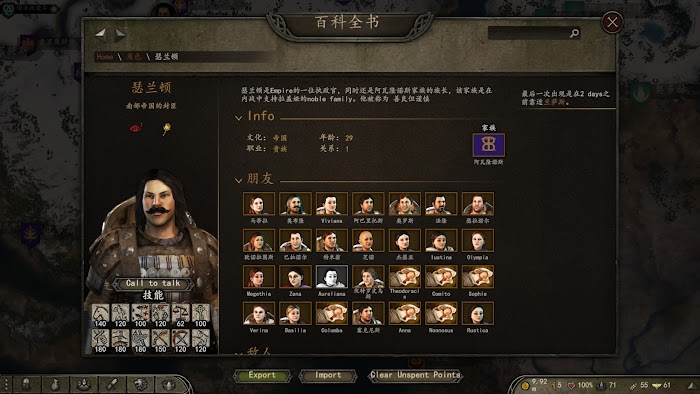Go to 角色 in the breadcrumb
This screenshot has height=394, width=700.
point(133,57)
